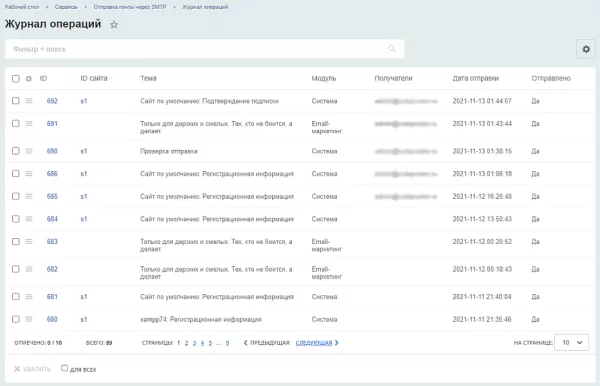Image resolution: width=600 pixels, height=386 pixels.
Task: Open site link s1 in row 680
Action: coord(84,319)
